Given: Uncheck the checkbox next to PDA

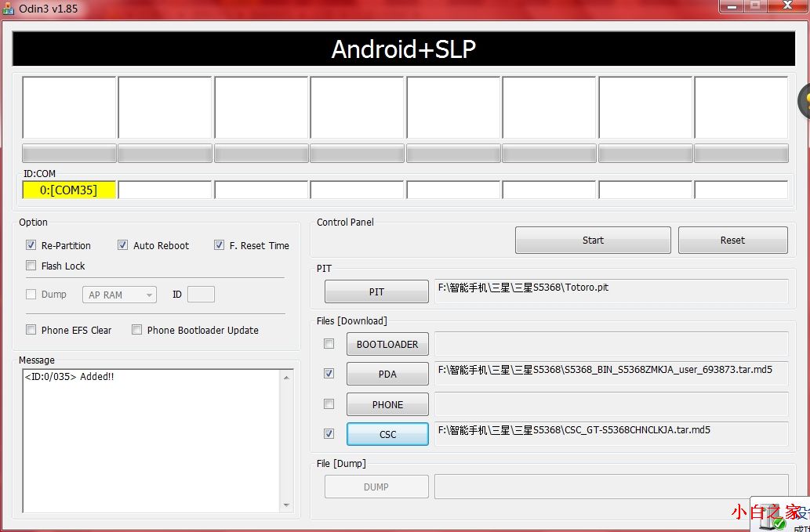Looking at the screenshot, I should (x=329, y=374).
